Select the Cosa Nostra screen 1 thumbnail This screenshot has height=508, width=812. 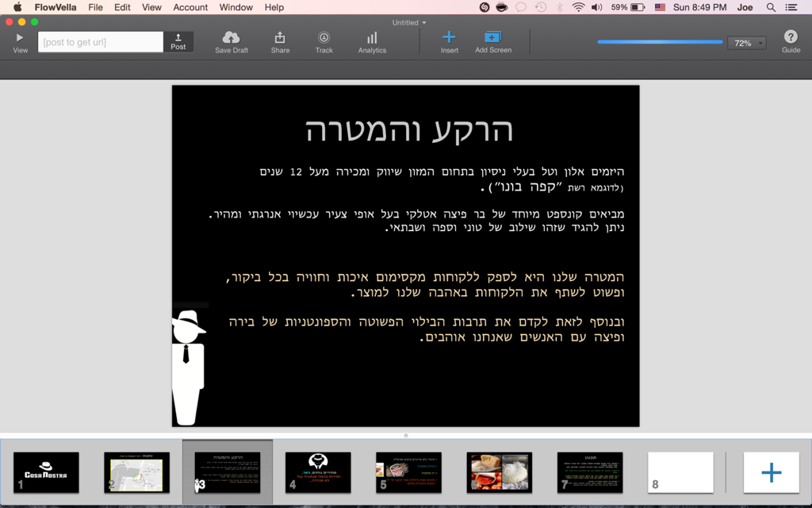click(x=46, y=472)
